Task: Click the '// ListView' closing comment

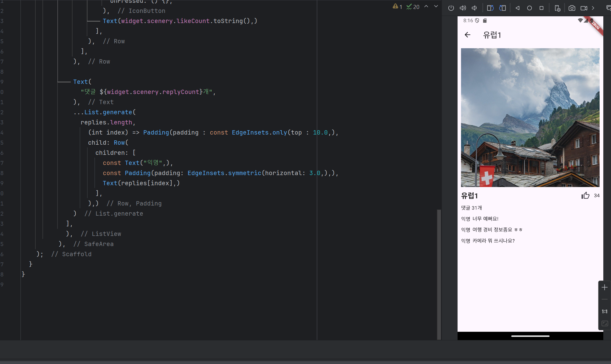Action: tap(101, 234)
